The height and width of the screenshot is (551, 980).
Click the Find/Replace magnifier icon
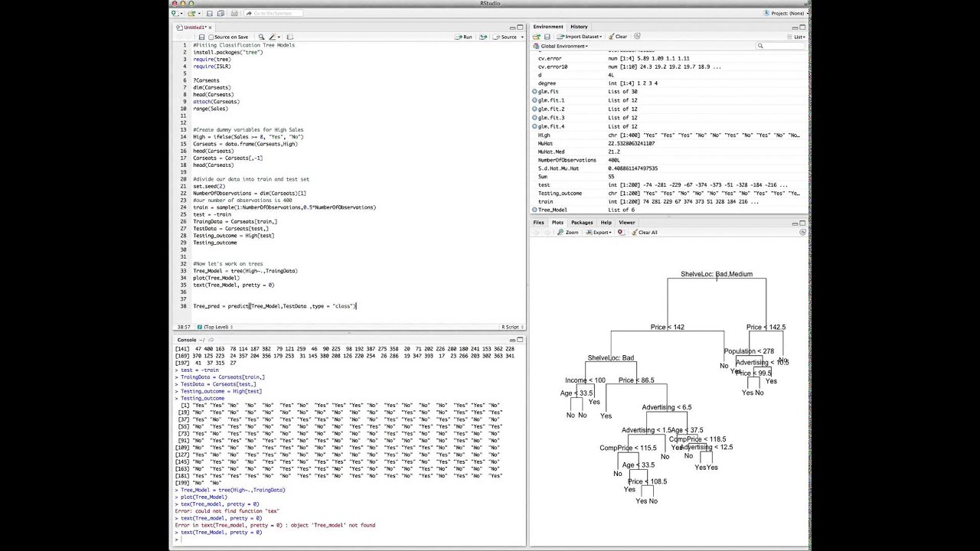click(x=261, y=37)
